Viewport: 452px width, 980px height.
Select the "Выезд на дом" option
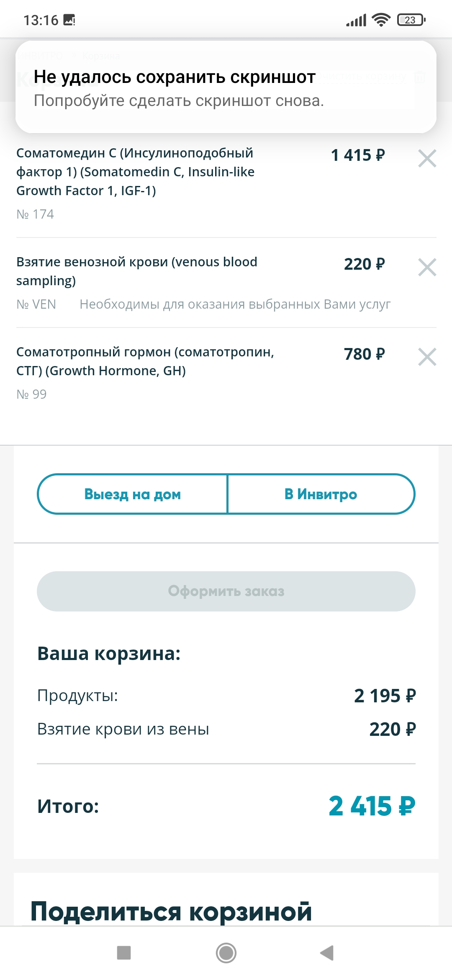tap(132, 494)
